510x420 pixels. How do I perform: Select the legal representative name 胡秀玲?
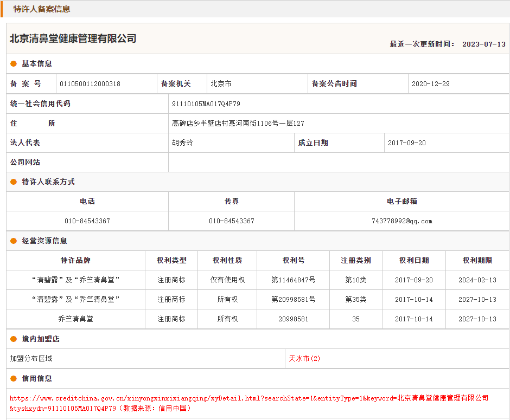click(182, 143)
